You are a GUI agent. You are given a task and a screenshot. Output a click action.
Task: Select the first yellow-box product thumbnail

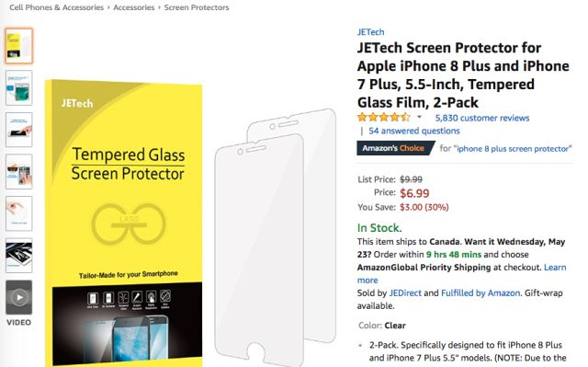[x=18, y=46]
